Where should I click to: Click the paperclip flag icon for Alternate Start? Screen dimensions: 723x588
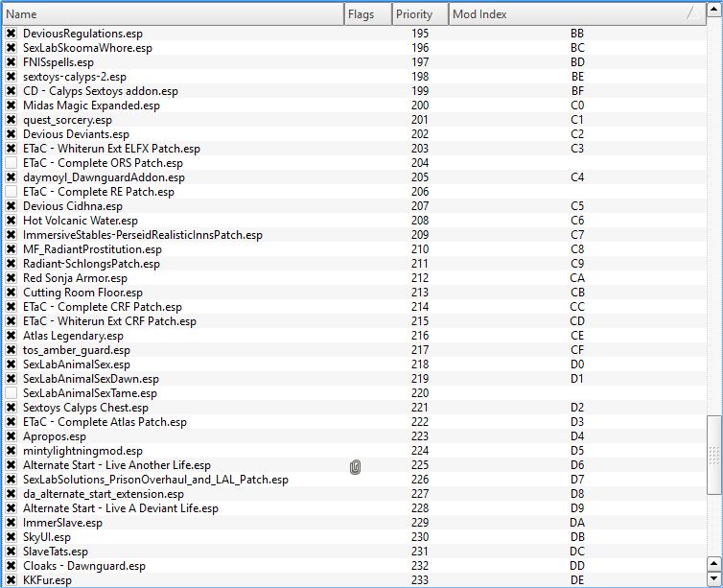point(355,466)
